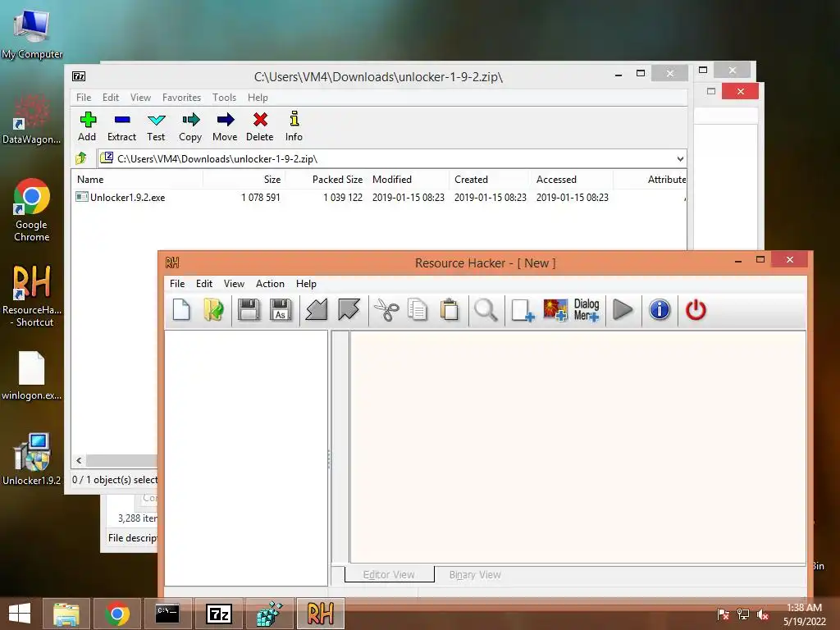Image resolution: width=840 pixels, height=630 pixels.
Task: Open the Edit menu in 7-Zip
Action: pos(111,98)
